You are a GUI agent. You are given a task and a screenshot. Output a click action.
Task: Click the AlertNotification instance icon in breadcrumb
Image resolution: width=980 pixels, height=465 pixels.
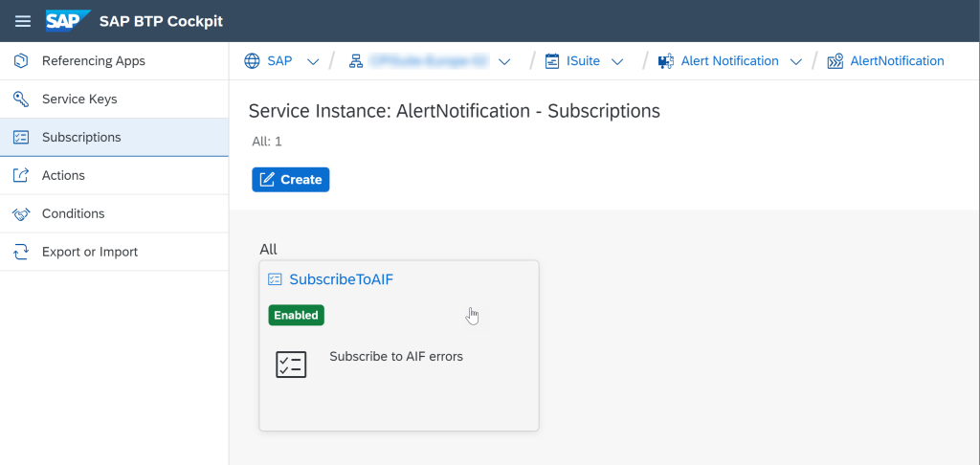pos(835,61)
